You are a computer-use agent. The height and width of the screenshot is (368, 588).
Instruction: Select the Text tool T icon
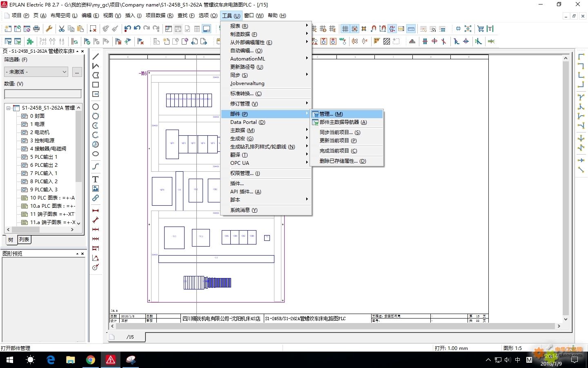(x=96, y=179)
